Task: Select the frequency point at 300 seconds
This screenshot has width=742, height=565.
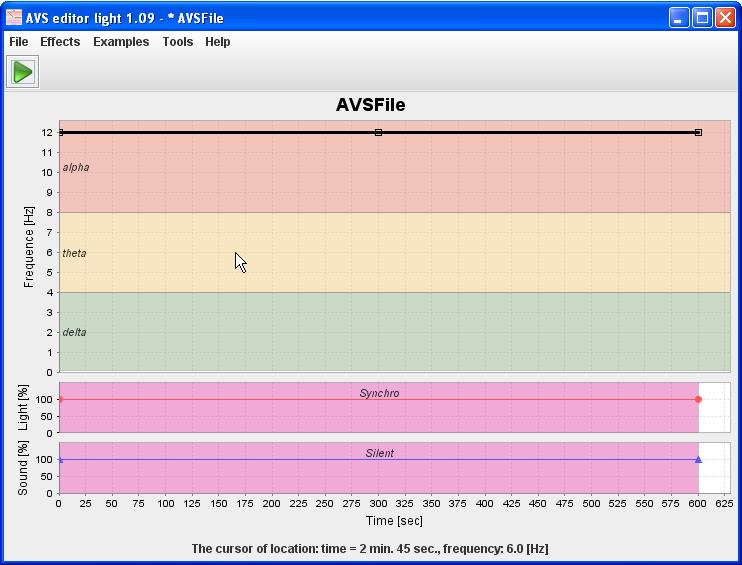Action: click(x=378, y=132)
